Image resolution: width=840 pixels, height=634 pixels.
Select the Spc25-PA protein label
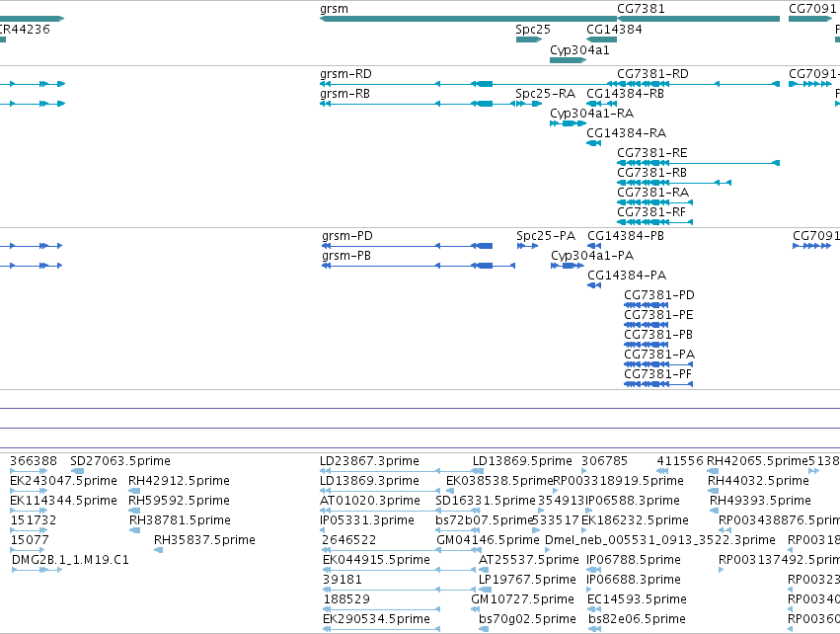coord(545,236)
